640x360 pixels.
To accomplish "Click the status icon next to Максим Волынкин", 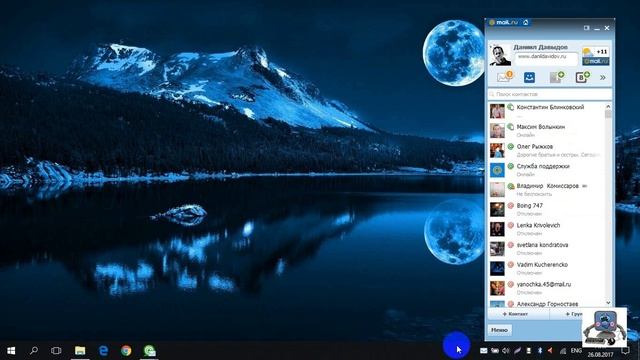I will (x=510, y=127).
